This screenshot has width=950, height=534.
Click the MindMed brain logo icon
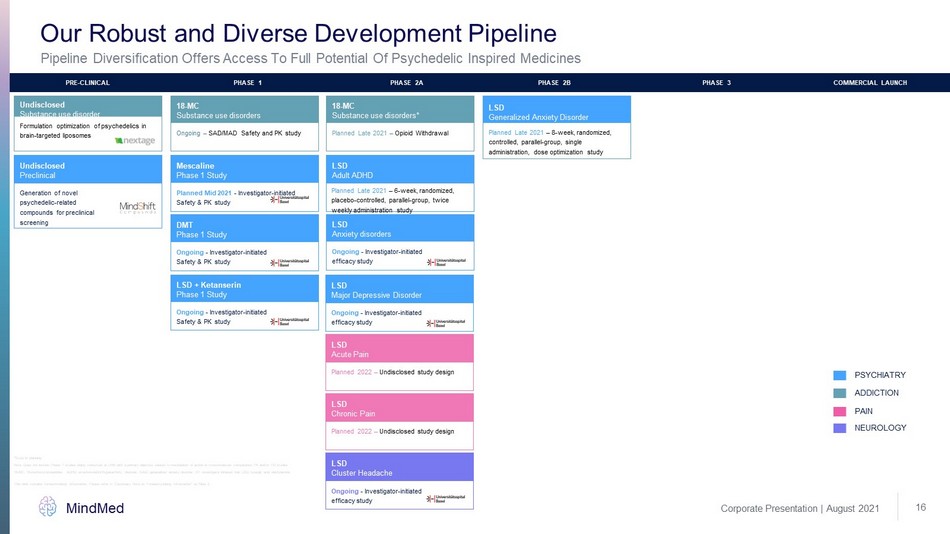pos(48,509)
